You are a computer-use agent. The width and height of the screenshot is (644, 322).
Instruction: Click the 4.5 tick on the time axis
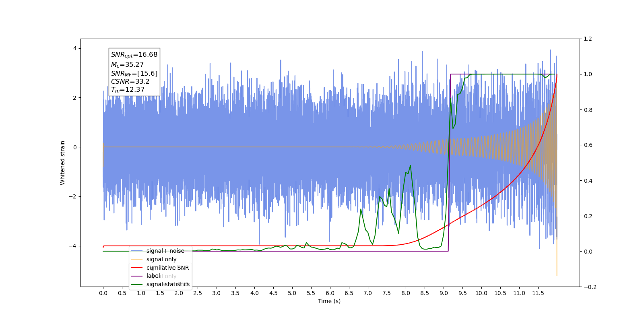pyautogui.click(x=273, y=293)
